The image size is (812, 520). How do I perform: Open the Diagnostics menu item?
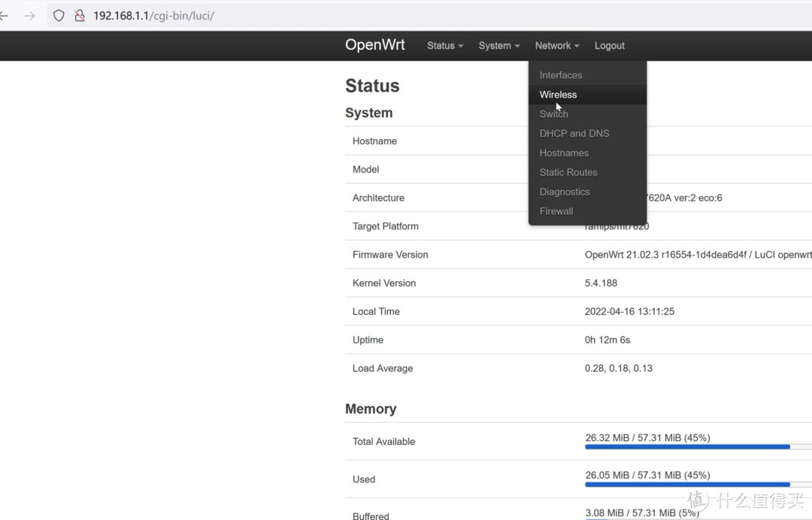pos(565,192)
